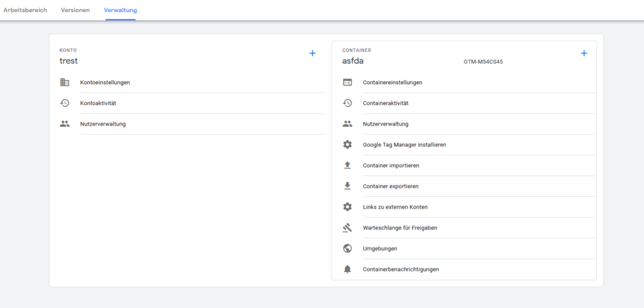The image size is (644, 308).
Task: Open Nutzerverwaltung text in the container column
Action: (386, 124)
